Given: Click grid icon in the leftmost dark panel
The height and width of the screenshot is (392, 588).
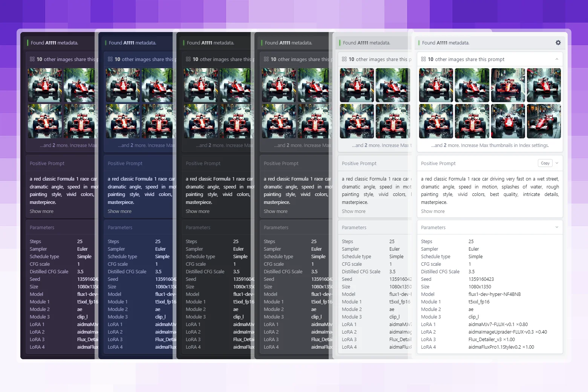Looking at the screenshot, I should tap(32, 59).
